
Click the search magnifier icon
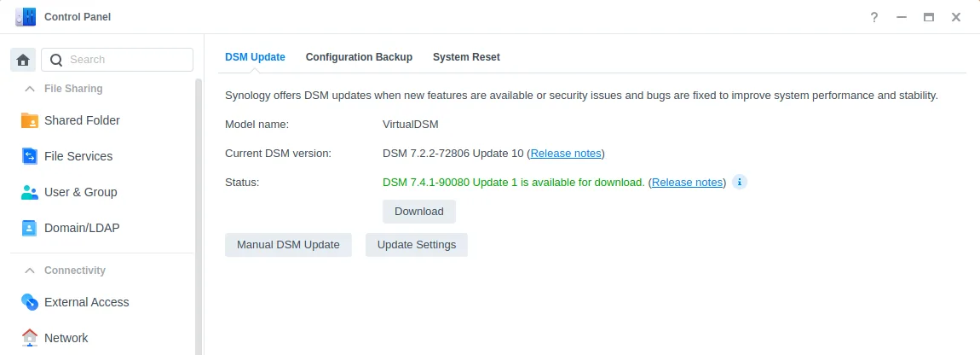56,60
